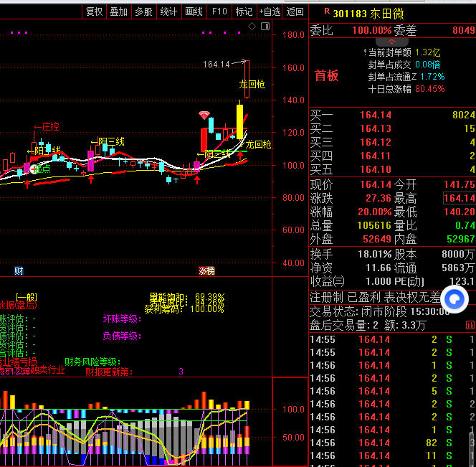
Task: Click the red gem icon on chart
Action: point(204,115)
